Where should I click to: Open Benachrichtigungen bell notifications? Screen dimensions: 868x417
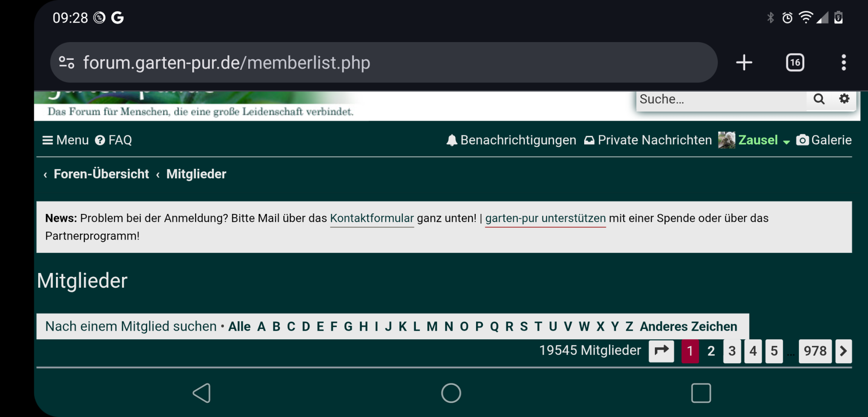[x=511, y=140]
